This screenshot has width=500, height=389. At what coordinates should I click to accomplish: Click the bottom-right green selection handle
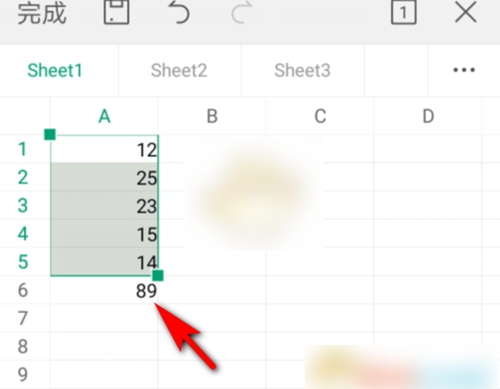coord(158,276)
